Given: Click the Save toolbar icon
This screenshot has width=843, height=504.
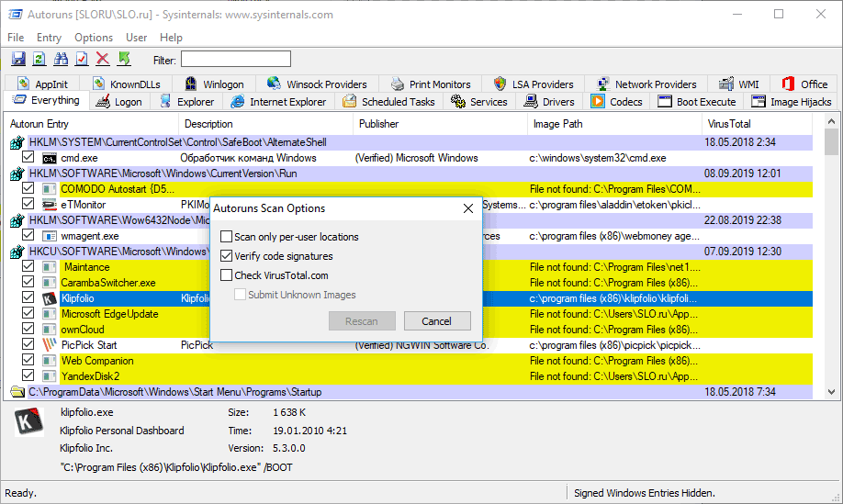Looking at the screenshot, I should [18, 59].
